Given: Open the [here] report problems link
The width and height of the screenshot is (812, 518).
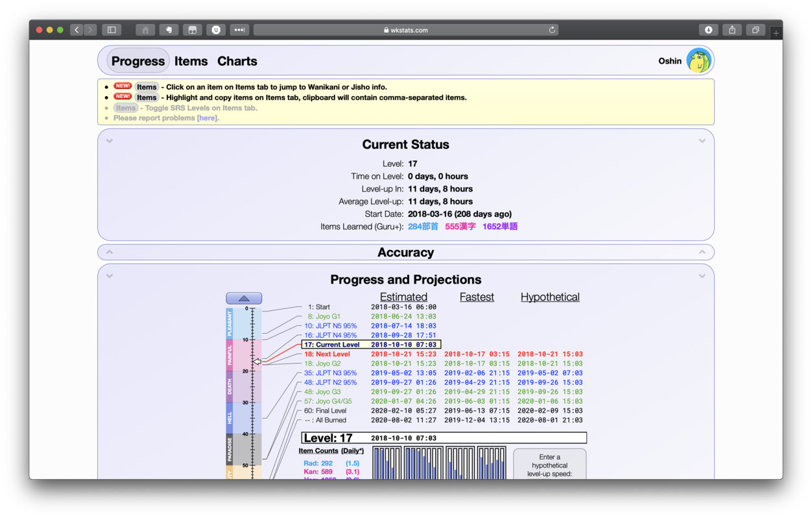Looking at the screenshot, I should pyautogui.click(x=208, y=118).
